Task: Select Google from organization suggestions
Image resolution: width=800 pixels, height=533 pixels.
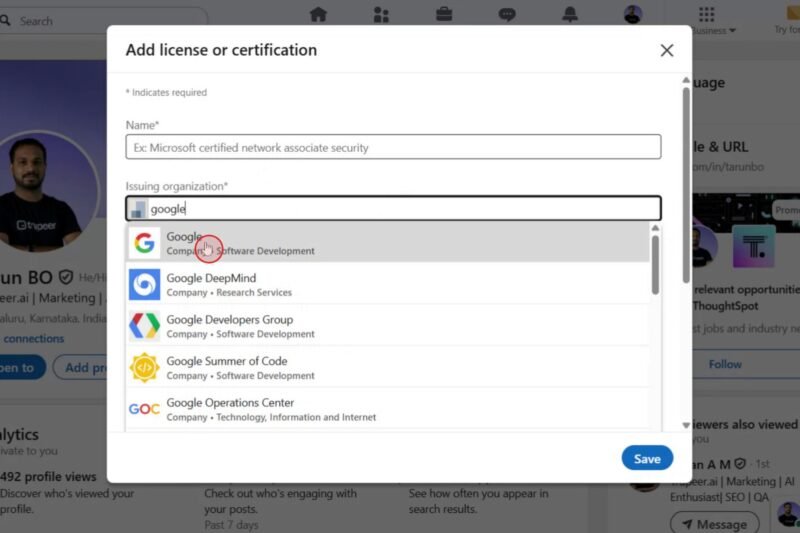Action: 388,243
